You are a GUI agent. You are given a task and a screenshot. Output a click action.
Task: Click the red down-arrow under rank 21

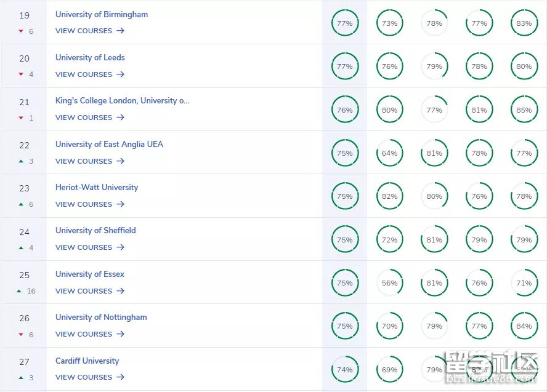(x=21, y=118)
